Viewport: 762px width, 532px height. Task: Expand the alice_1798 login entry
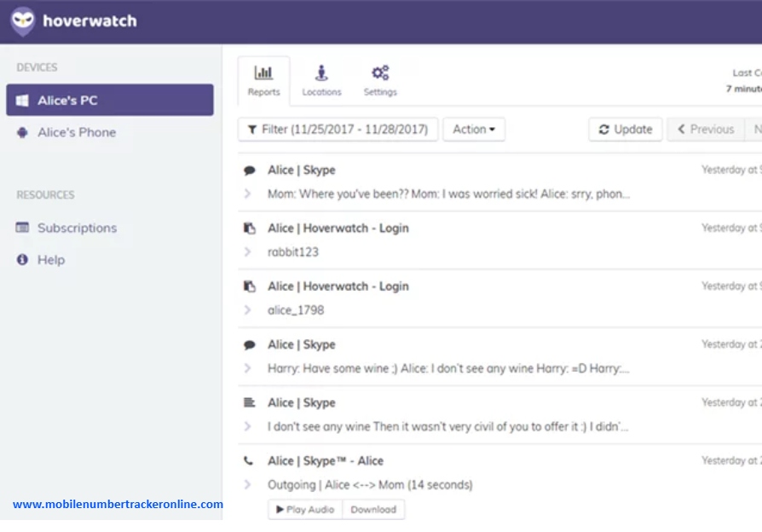pyautogui.click(x=248, y=310)
